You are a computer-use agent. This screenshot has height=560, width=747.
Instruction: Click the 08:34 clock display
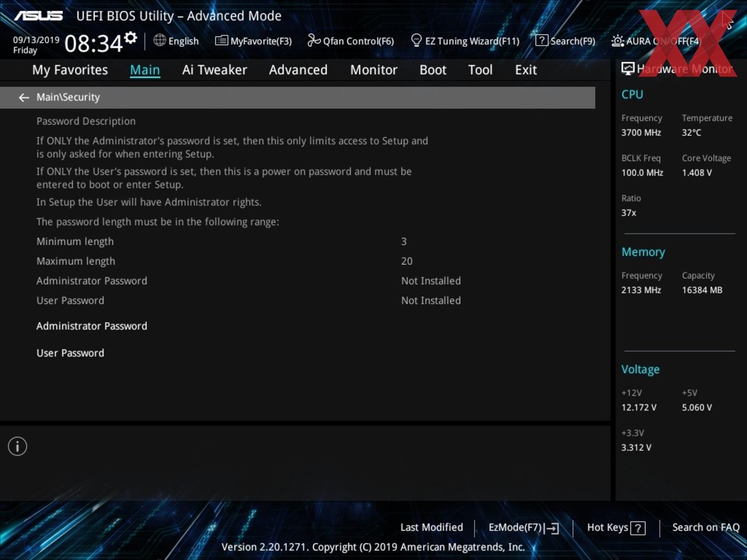(93, 43)
